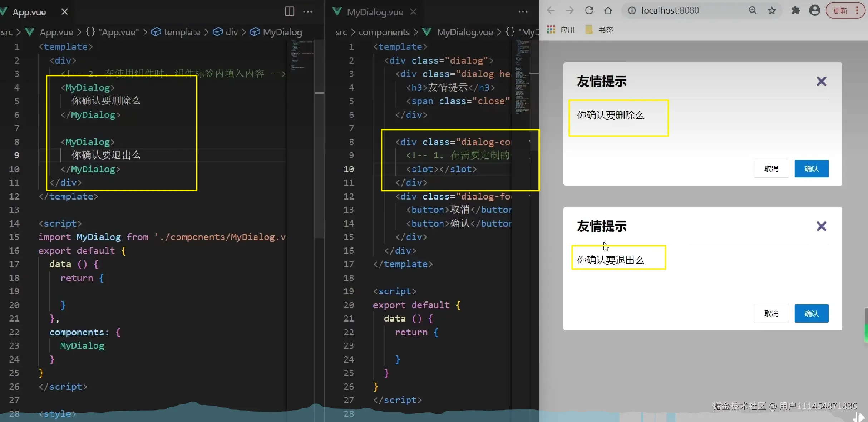Image resolution: width=868 pixels, height=422 pixels.
Task: Click 确认 button in the first dialog
Action: tap(811, 168)
